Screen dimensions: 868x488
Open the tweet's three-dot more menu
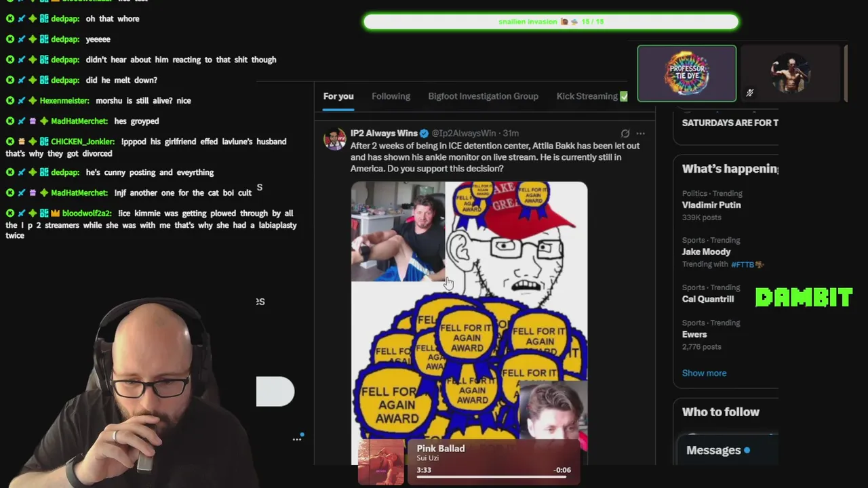[x=640, y=134]
